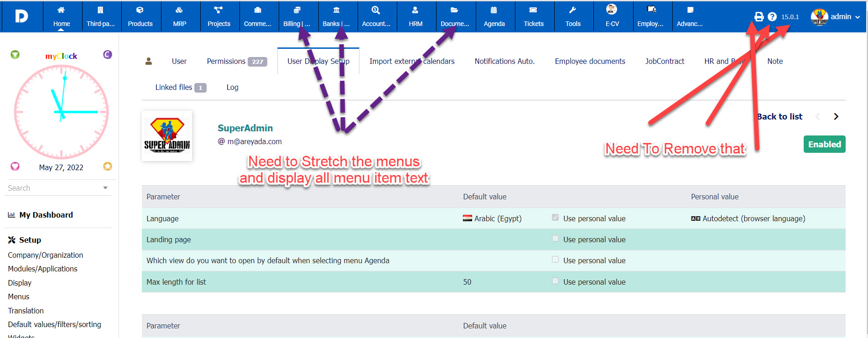Screen dimensions: 868x338
Task: Open the Projects module icon
Action: tap(218, 10)
